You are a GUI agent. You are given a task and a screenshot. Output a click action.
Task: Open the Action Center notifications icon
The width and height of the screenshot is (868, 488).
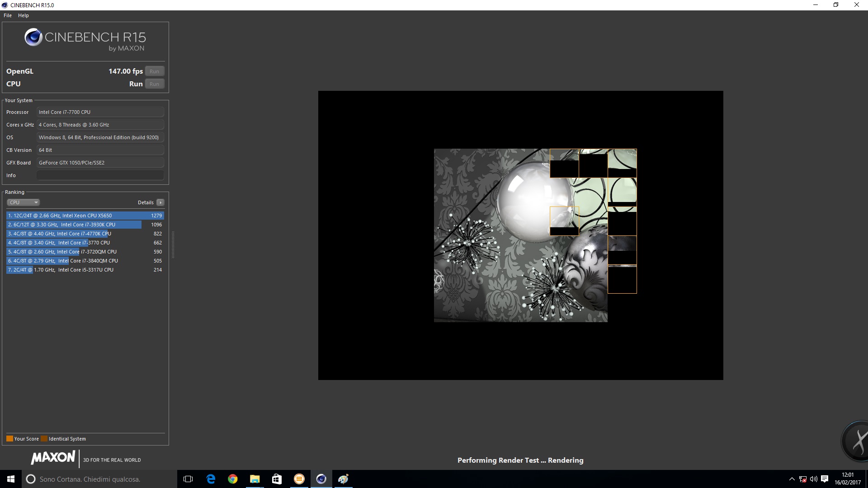[x=825, y=479]
